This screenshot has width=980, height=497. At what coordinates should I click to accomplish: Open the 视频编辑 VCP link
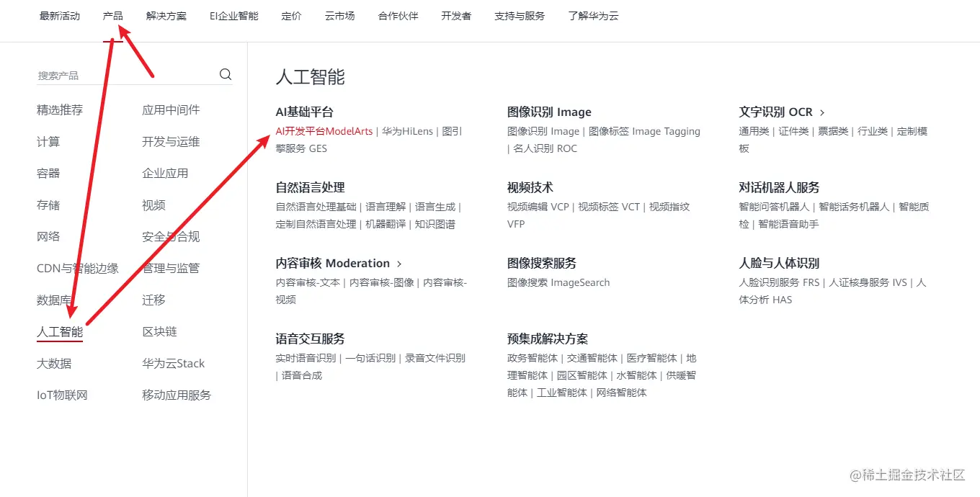pyautogui.click(x=538, y=207)
